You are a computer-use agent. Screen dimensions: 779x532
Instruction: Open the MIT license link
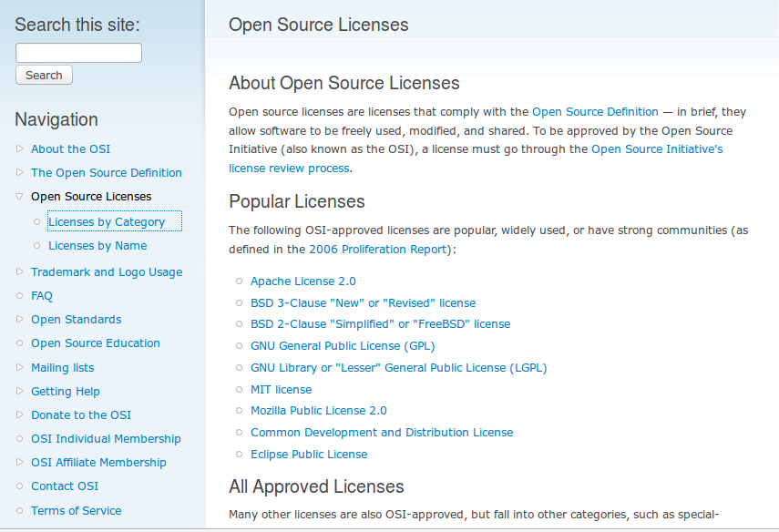282,390
